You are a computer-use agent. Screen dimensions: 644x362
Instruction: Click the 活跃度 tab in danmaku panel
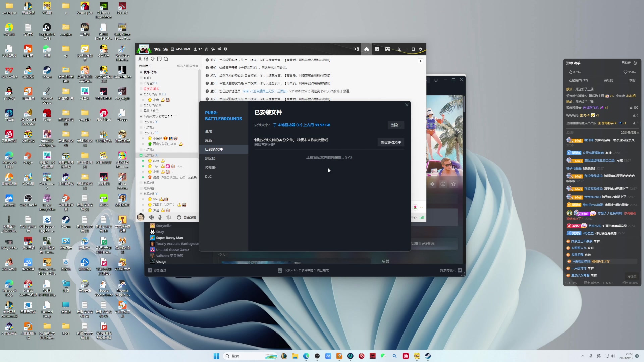click(608, 80)
